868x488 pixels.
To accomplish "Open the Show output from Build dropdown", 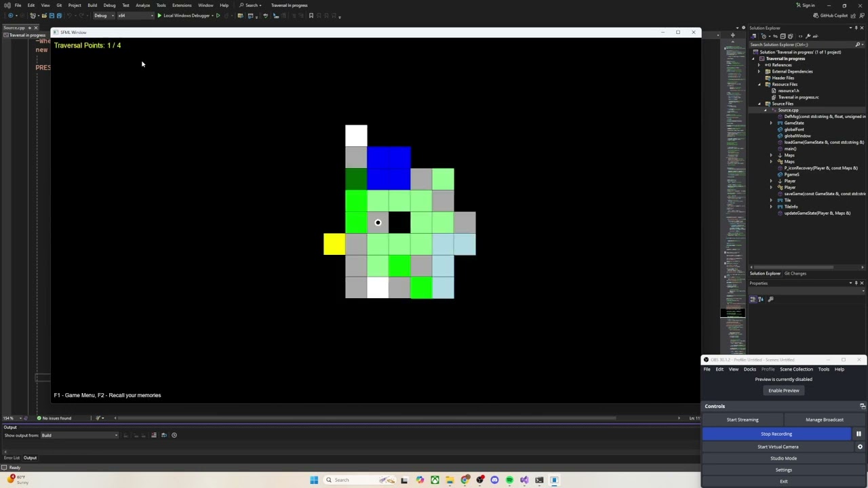I will (x=79, y=435).
